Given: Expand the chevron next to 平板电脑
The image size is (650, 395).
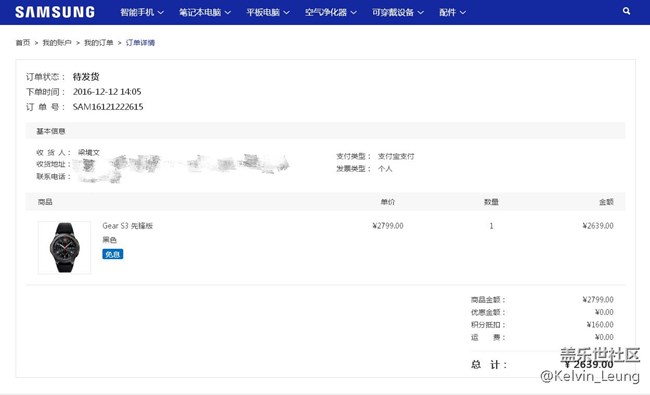Looking at the screenshot, I should (x=286, y=13).
